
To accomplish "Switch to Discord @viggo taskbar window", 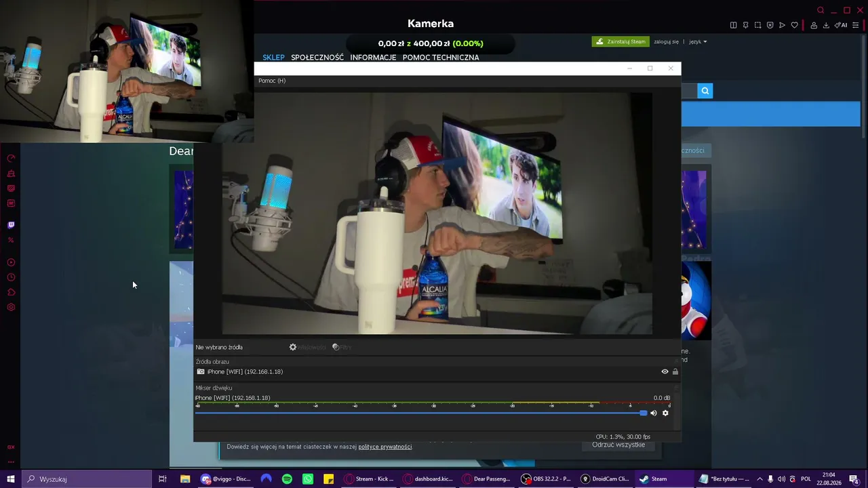I will pyautogui.click(x=226, y=479).
